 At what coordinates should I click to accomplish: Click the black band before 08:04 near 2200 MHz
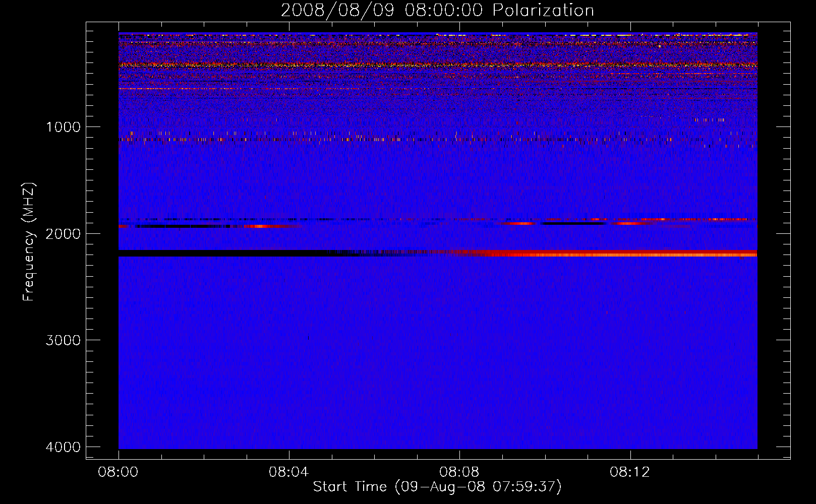[222, 253]
